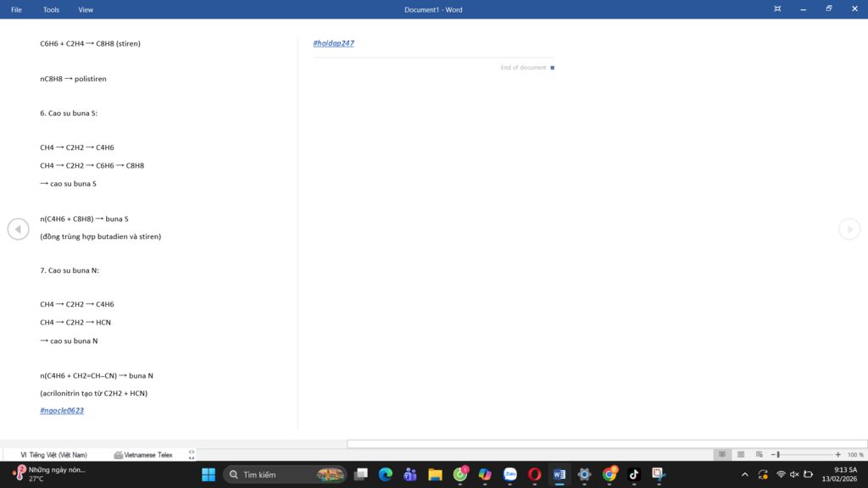Open the File menu
The height and width of the screenshot is (488, 868).
[x=17, y=9]
